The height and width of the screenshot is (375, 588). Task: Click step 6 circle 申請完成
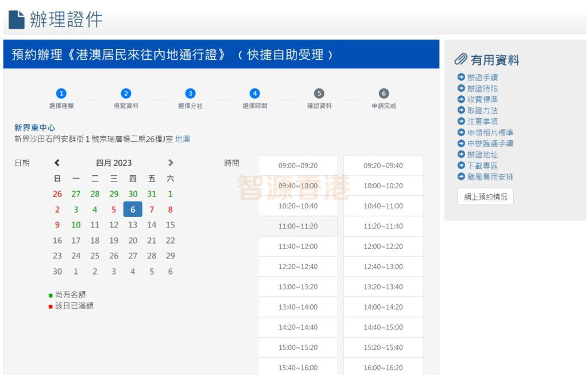(384, 94)
